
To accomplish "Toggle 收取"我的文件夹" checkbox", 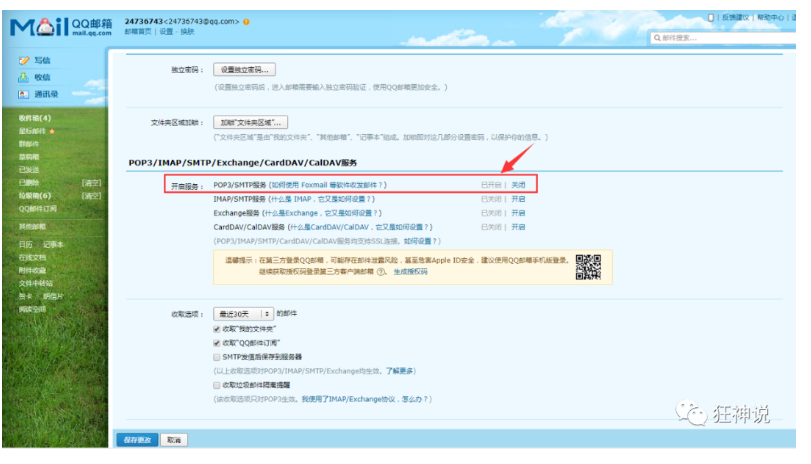I will tap(217, 329).
